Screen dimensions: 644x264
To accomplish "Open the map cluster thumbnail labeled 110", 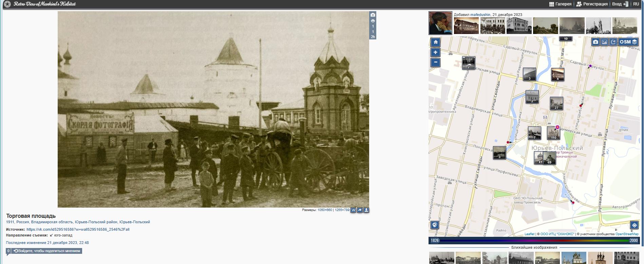I will 553,133.
